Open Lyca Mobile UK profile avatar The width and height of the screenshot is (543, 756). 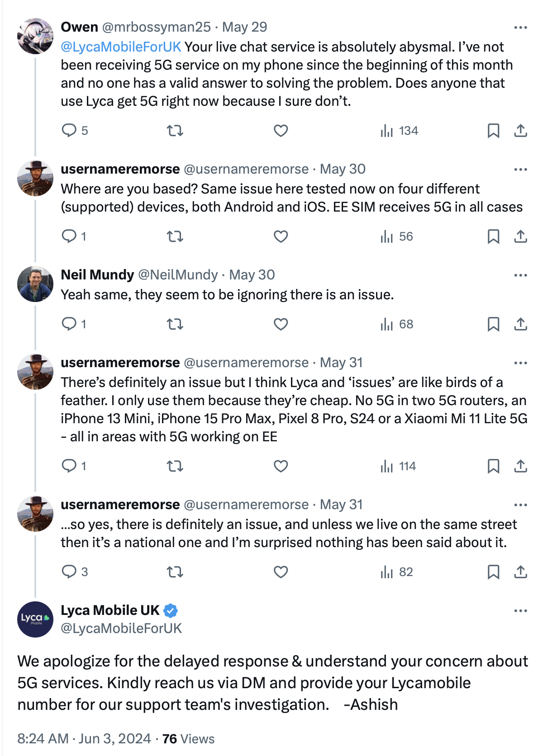(35, 619)
